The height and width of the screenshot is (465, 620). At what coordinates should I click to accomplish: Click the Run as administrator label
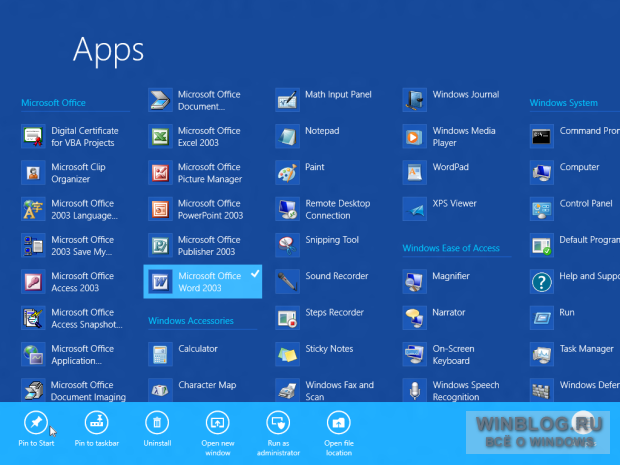click(x=278, y=448)
